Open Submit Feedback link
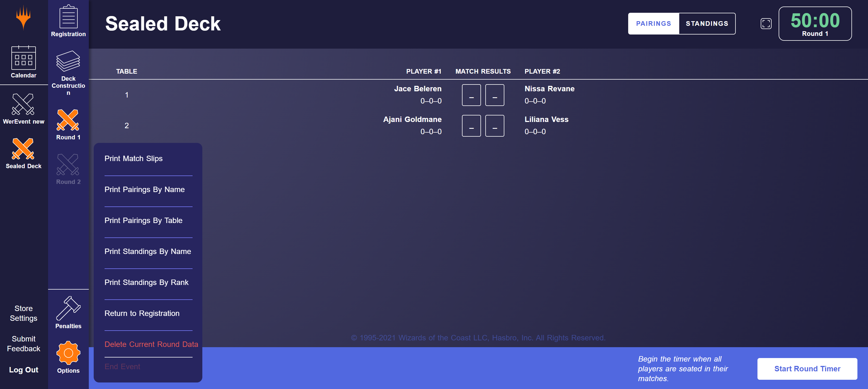Screen dimensions: 868x389 pos(24,343)
